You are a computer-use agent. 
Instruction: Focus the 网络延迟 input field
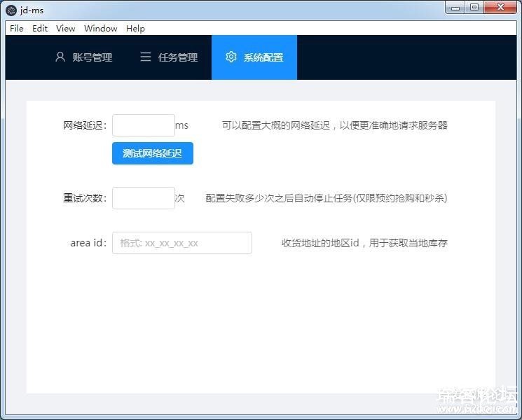tap(144, 125)
